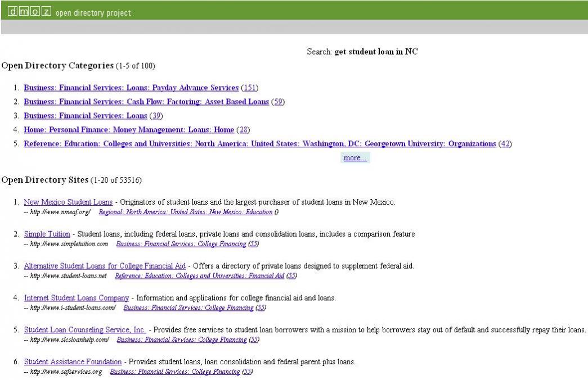This screenshot has width=588, height=380.
Task: Open College Financing category under Student Loan Counseling
Action: 182,340
